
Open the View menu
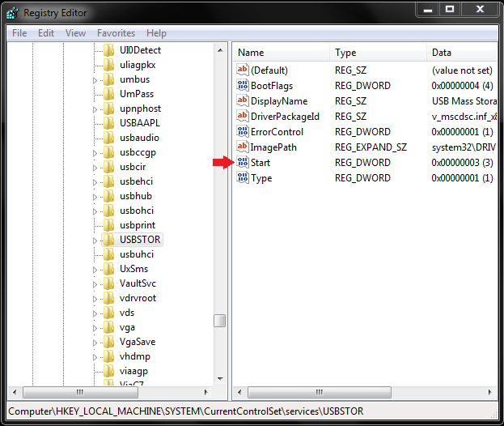point(75,33)
